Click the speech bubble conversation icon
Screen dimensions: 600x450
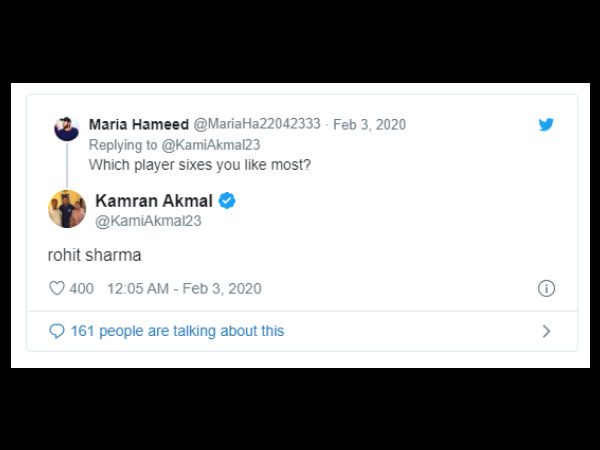57,331
